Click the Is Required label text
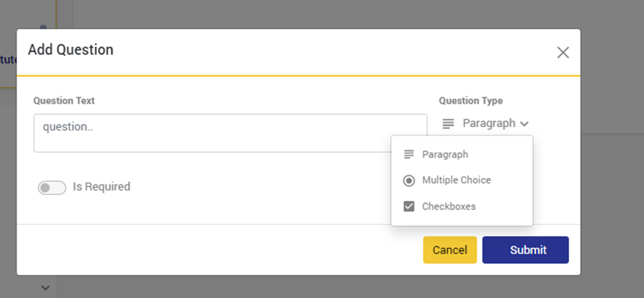The image size is (644, 298). point(102,187)
